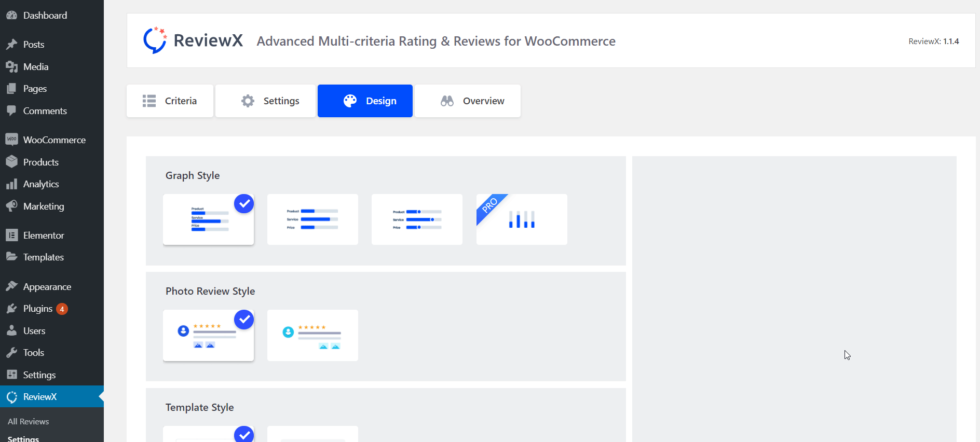Open the ReviewX Settings submenu link
This screenshot has height=442, width=980.
point(23,438)
